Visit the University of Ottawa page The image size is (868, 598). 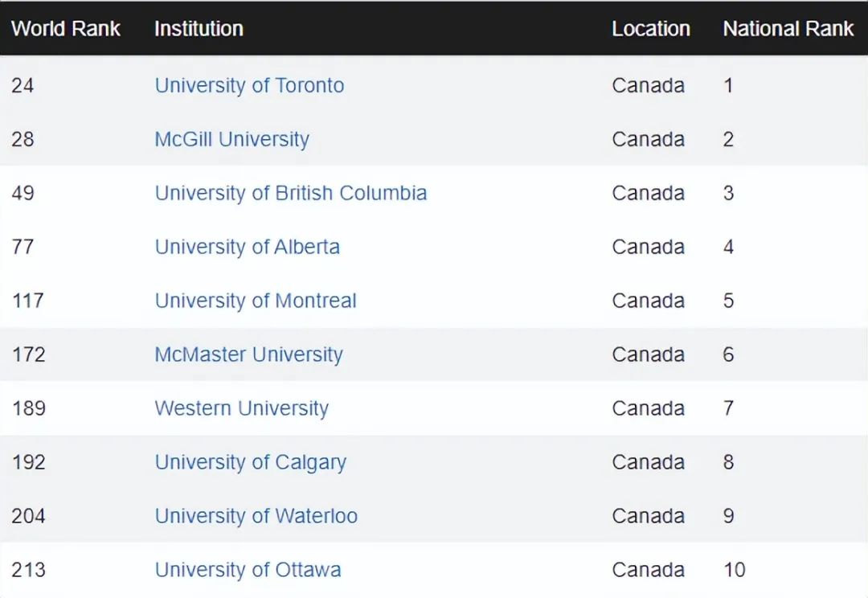(248, 570)
